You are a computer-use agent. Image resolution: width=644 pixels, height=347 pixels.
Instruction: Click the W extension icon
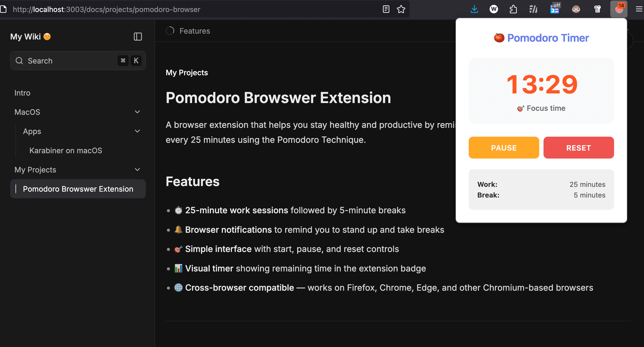494,9
